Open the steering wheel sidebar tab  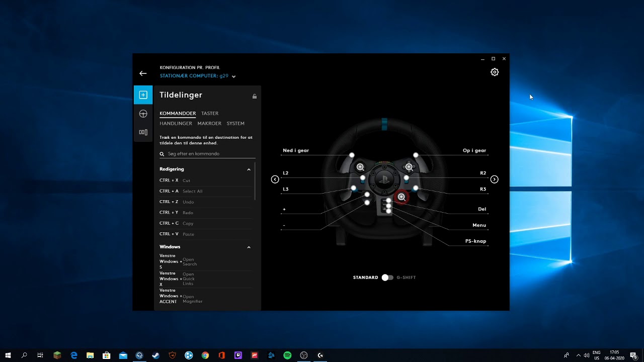tap(143, 114)
